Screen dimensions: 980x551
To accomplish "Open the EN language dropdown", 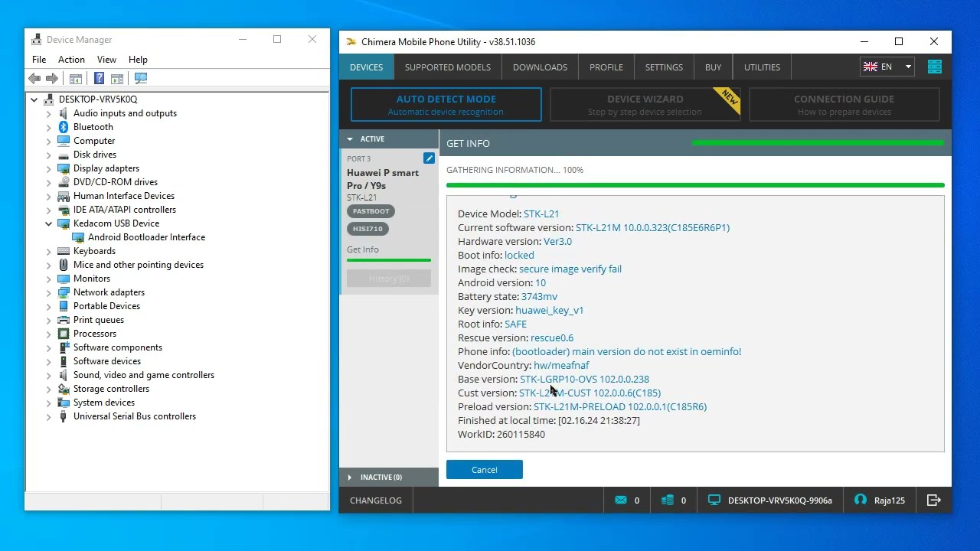I will click(887, 67).
